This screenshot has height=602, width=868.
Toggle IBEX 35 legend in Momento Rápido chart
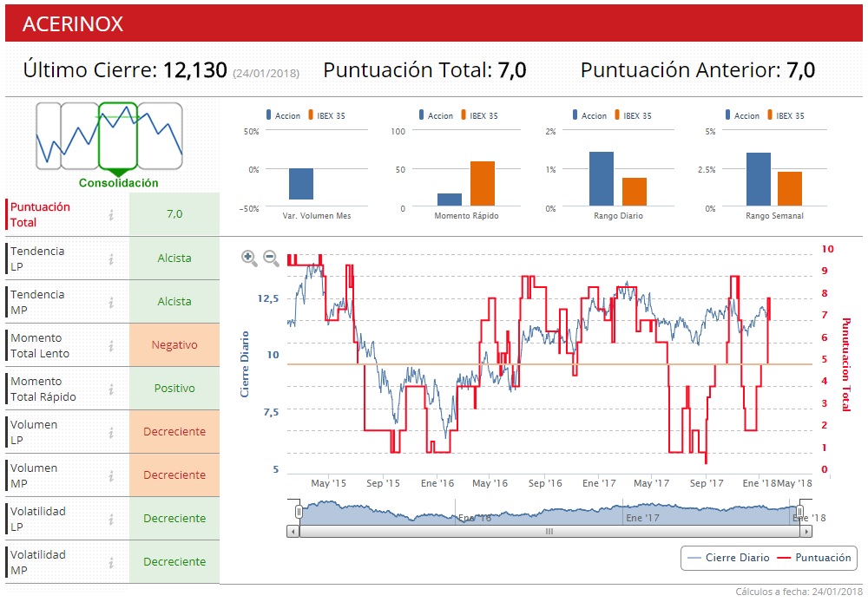(479, 115)
